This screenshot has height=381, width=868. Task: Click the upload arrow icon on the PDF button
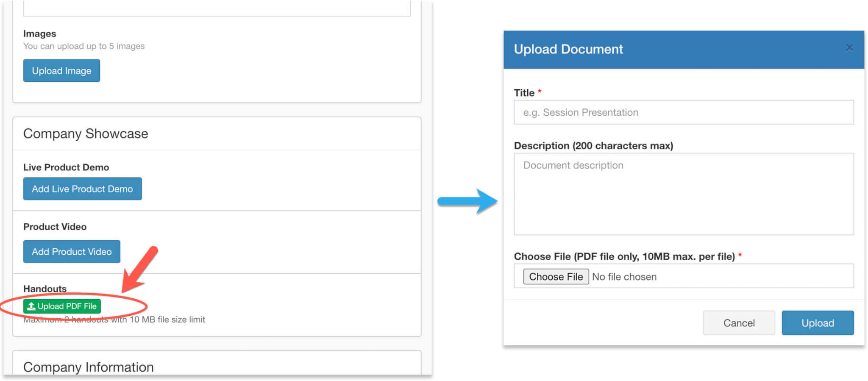(31, 306)
